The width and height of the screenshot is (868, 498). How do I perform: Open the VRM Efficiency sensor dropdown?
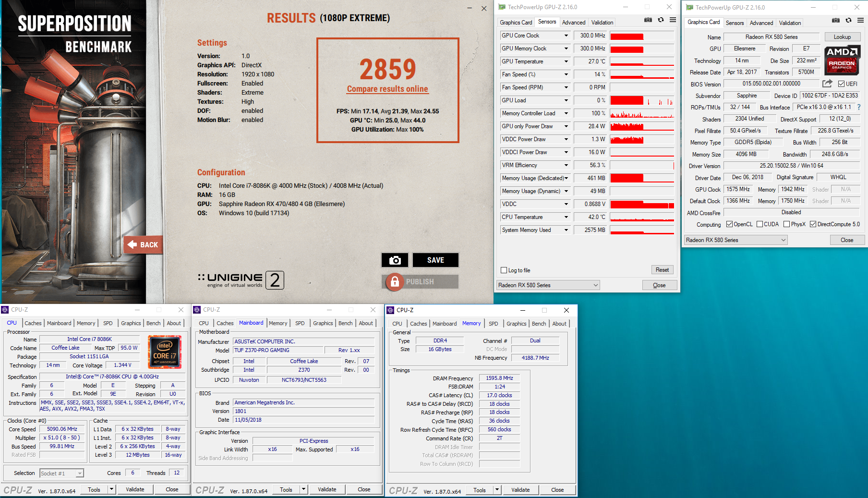pyautogui.click(x=567, y=165)
